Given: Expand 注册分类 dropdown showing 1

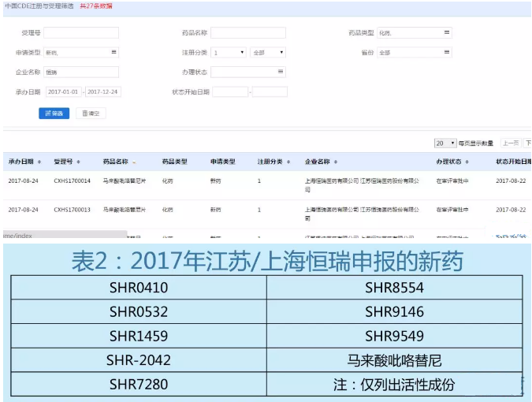Looking at the screenshot, I should (x=229, y=53).
